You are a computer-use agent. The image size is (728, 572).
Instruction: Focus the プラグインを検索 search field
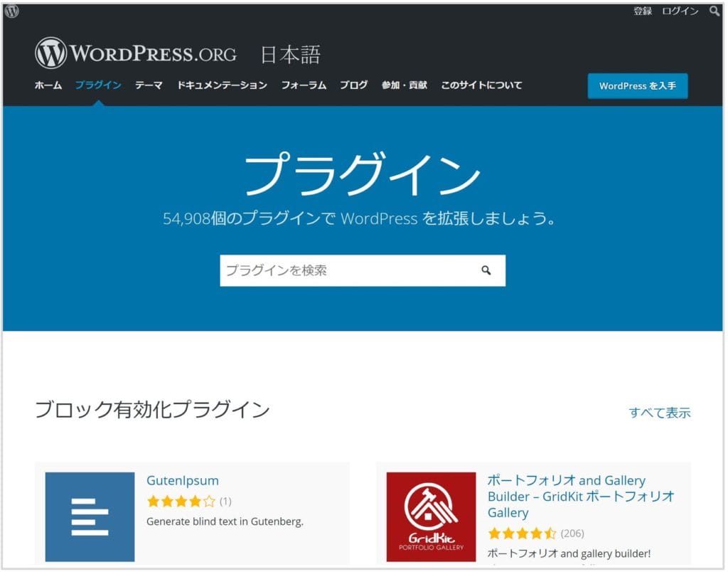pos(363,270)
